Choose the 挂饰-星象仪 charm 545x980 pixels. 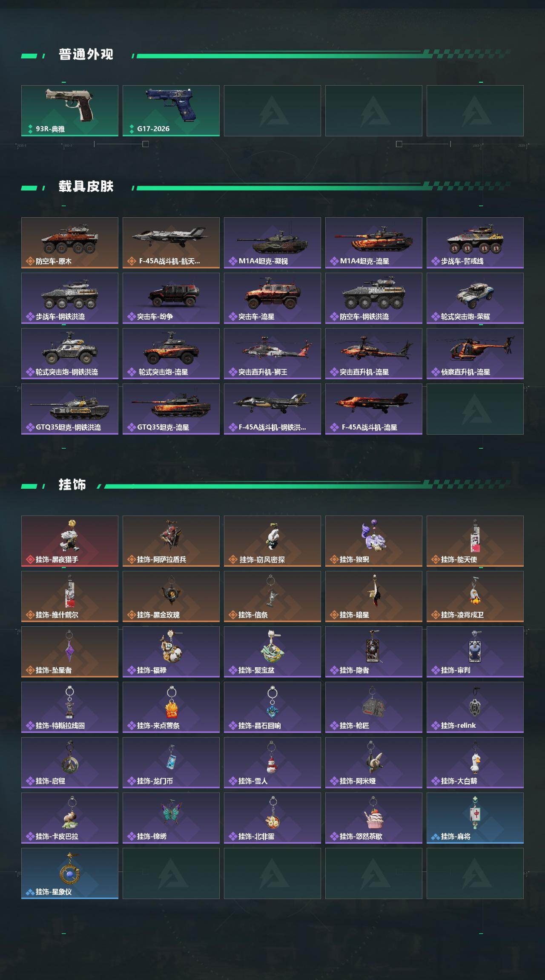tap(70, 873)
